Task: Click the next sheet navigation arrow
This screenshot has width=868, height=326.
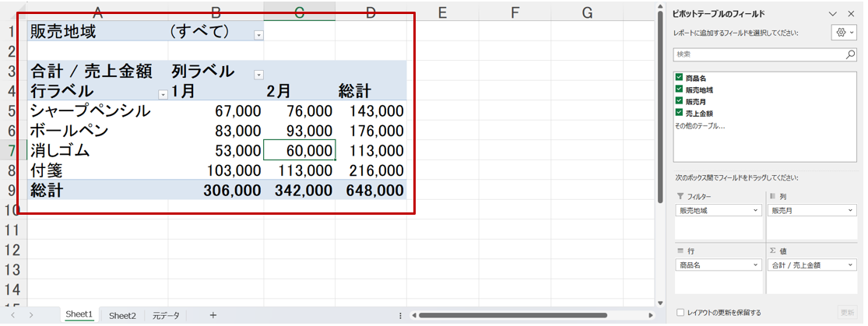Action: (x=31, y=315)
